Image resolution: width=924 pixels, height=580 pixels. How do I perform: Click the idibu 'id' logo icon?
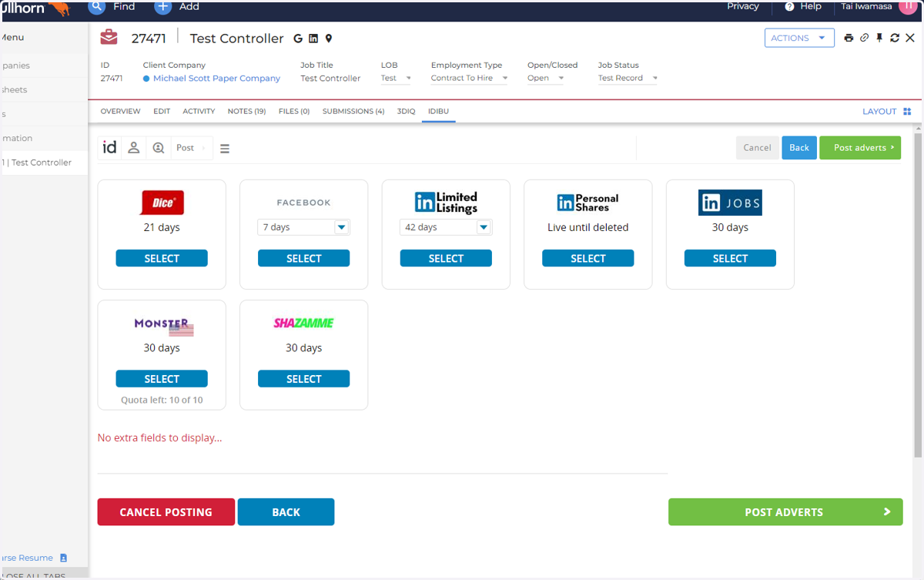click(x=110, y=147)
